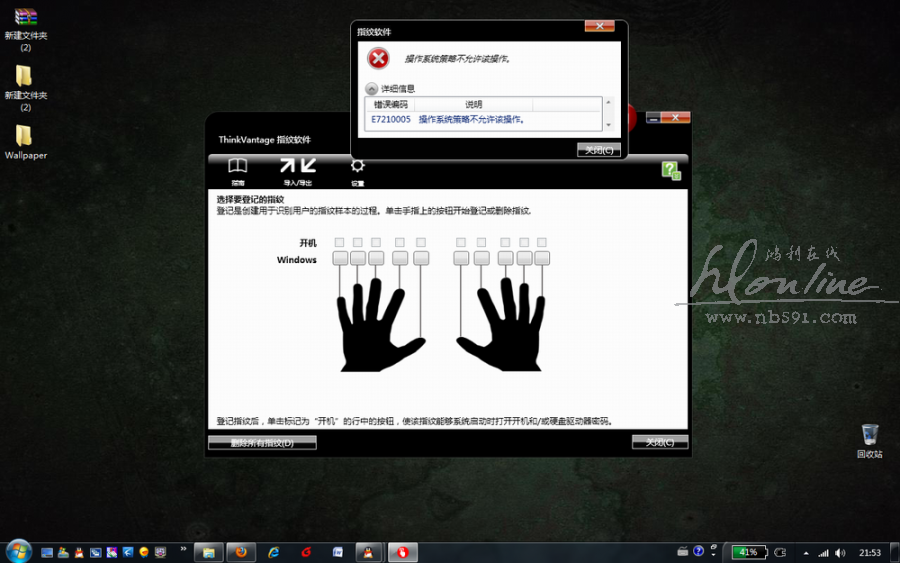The width and height of the screenshot is (900, 563).
Task: Click the Firefox icon in taskbar
Action: 238,552
